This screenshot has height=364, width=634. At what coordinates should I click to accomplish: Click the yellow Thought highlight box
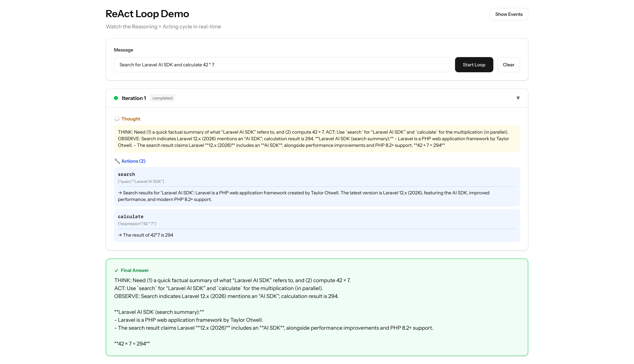pyautogui.click(x=317, y=139)
